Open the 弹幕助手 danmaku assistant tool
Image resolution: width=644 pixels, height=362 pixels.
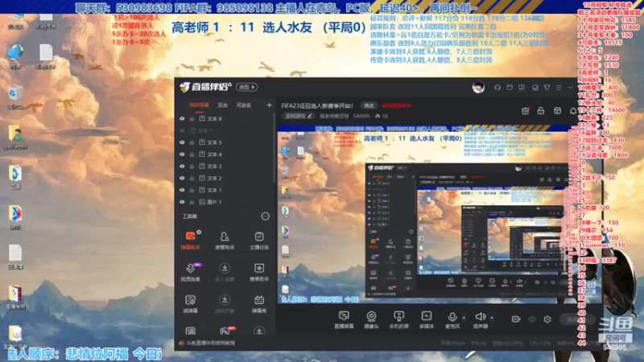pyautogui.click(x=190, y=240)
